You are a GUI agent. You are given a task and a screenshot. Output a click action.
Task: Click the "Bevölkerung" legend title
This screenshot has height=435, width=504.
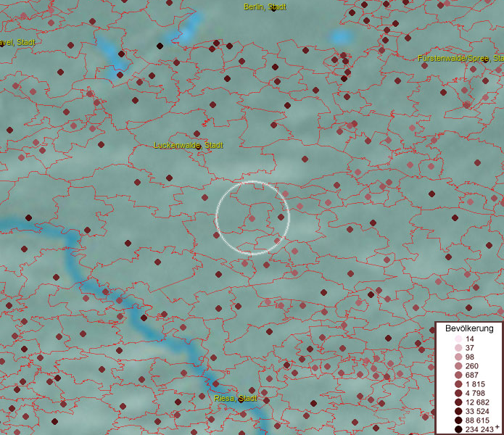469,328
